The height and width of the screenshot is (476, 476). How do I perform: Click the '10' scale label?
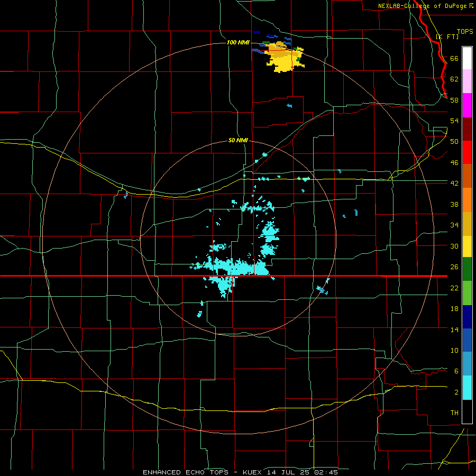(x=454, y=351)
